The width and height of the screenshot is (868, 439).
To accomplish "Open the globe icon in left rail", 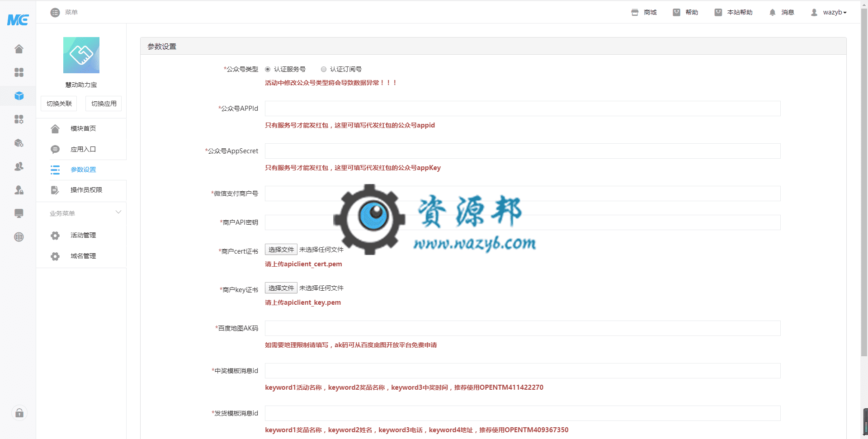I will point(19,237).
